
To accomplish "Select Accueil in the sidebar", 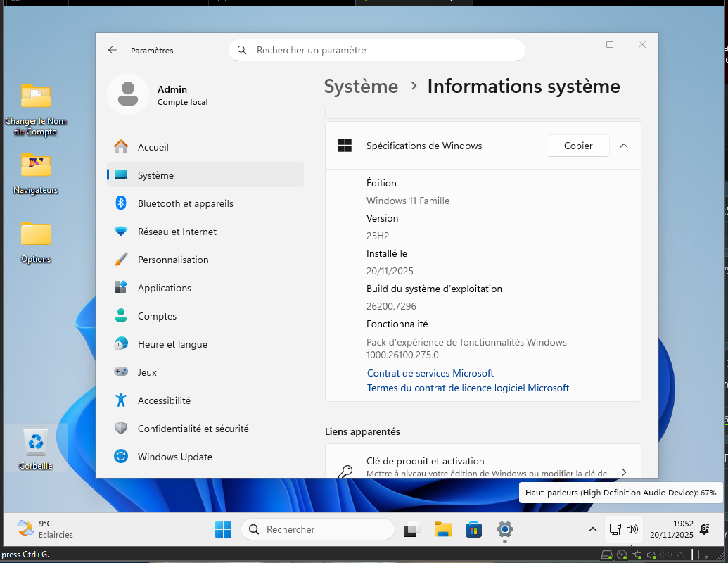I will pyautogui.click(x=153, y=147).
